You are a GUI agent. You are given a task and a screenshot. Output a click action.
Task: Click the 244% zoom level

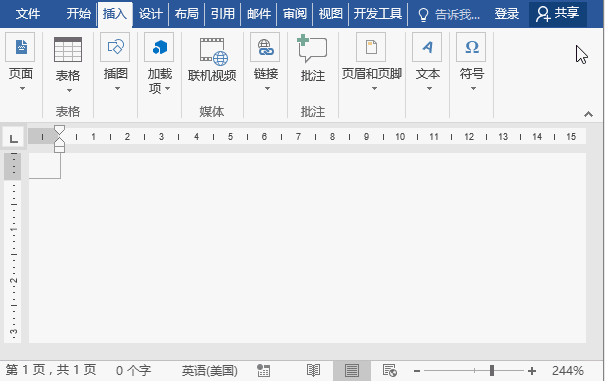pyautogui.click(x=568, y=371)
